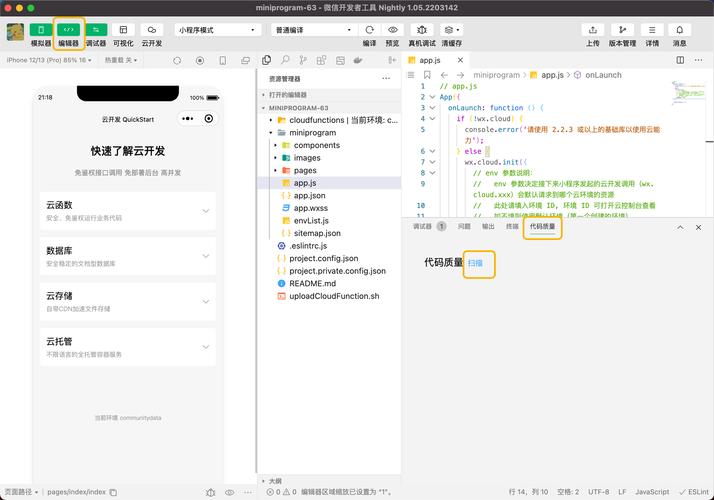Start real device debugging
714x500 pixels.
click(x=422, y=30)
